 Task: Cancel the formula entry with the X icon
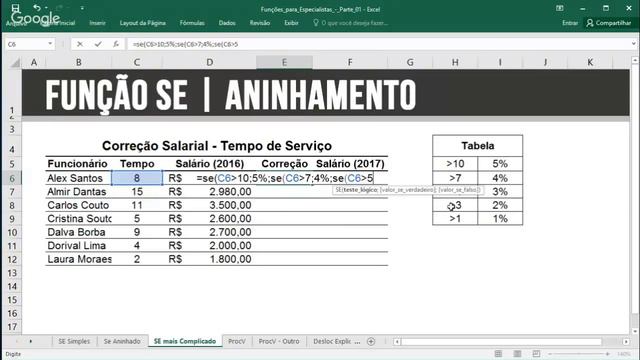click(x=80, y=44)
